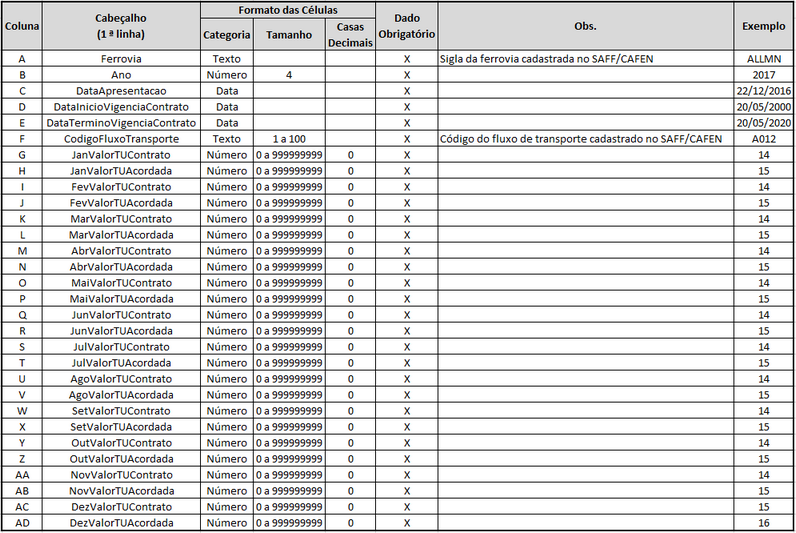
Task: Click the example value 'ALLMN'
Action: point(764,59)
